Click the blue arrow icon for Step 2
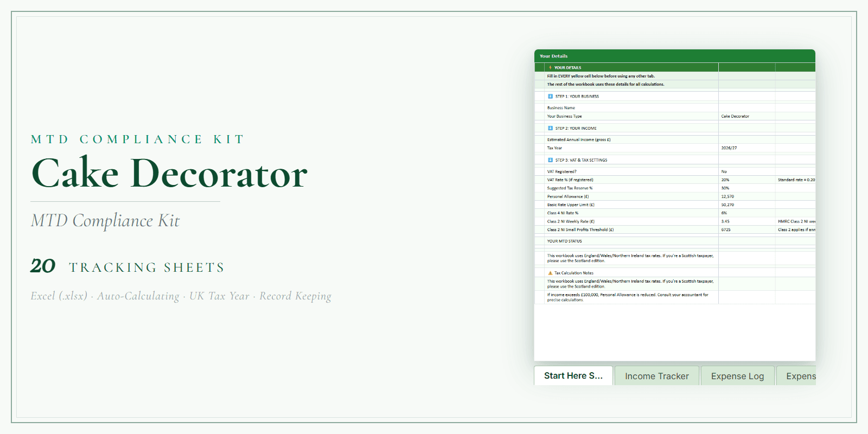 (x=550, y=129)
